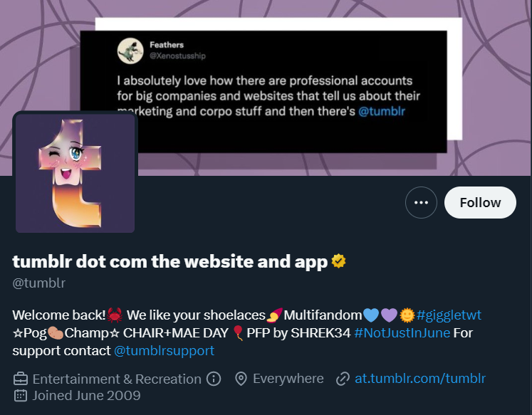
Task: Click the Joined June 2009 text
Action: click(x=86, y=395)
